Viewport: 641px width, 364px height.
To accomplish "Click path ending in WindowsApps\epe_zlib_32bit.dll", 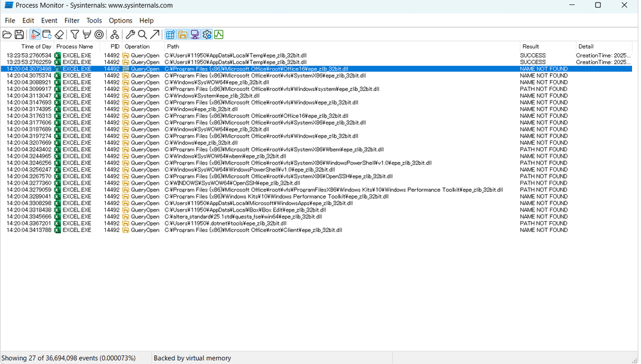I will [259, 203].
